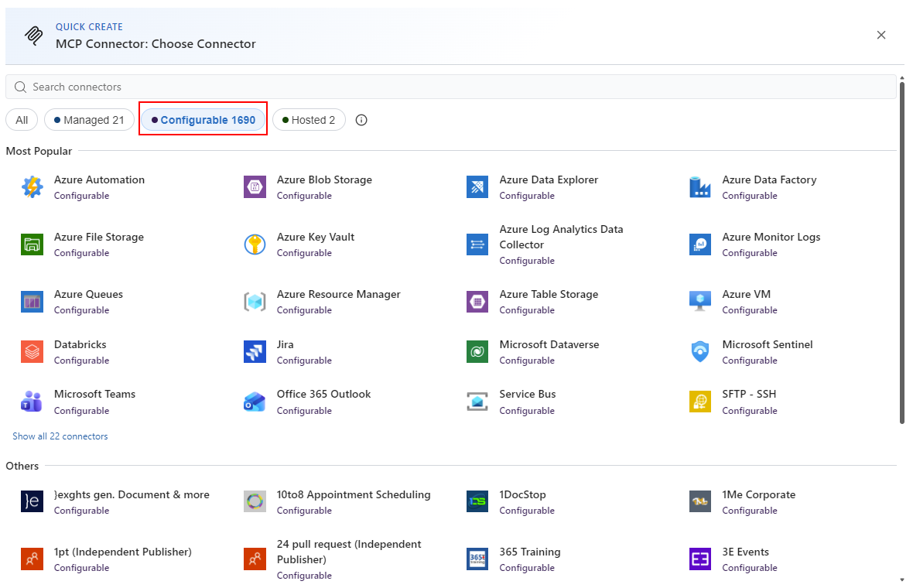Screen dimensions: 913x588
Task: Click the Azure Table Storage icon
Action: tap(477, 302)
